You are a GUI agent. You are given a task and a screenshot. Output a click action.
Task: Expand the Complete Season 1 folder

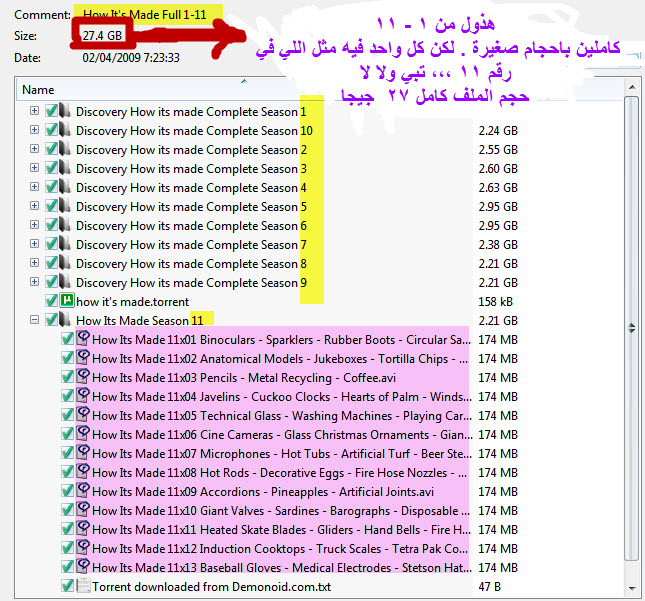[x=35, y=111]
